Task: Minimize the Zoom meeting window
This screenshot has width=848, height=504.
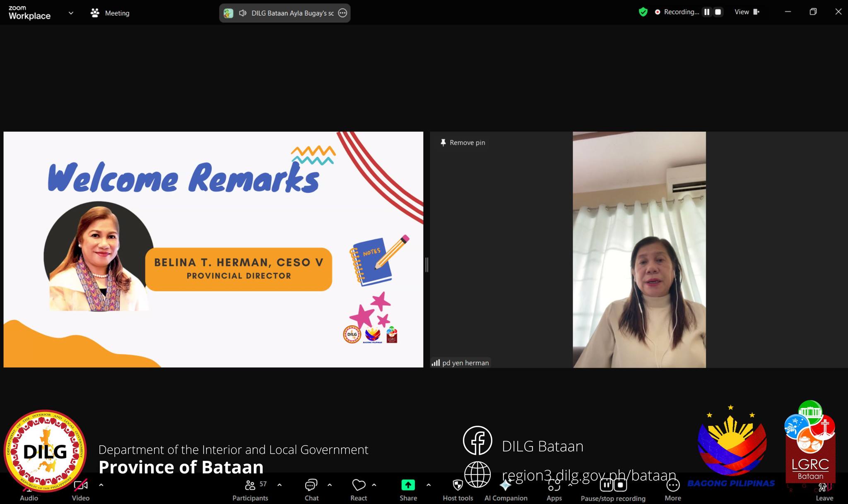Action: click(788, 12)
